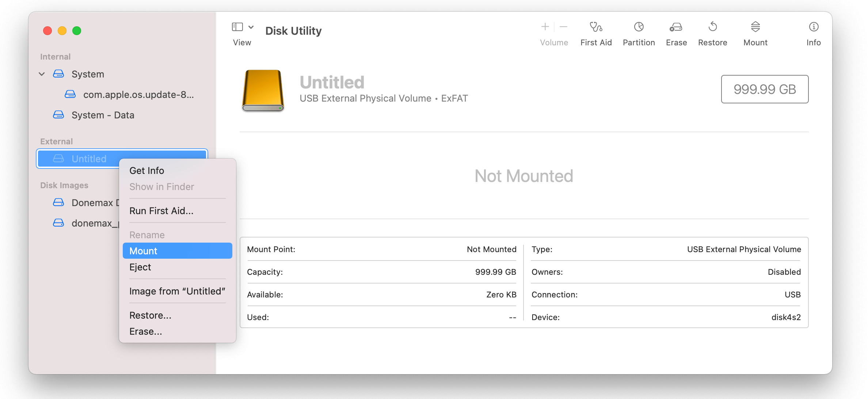Open the Partition tool
The height and width of the screenshot is (399, 868).
[639, 33]
